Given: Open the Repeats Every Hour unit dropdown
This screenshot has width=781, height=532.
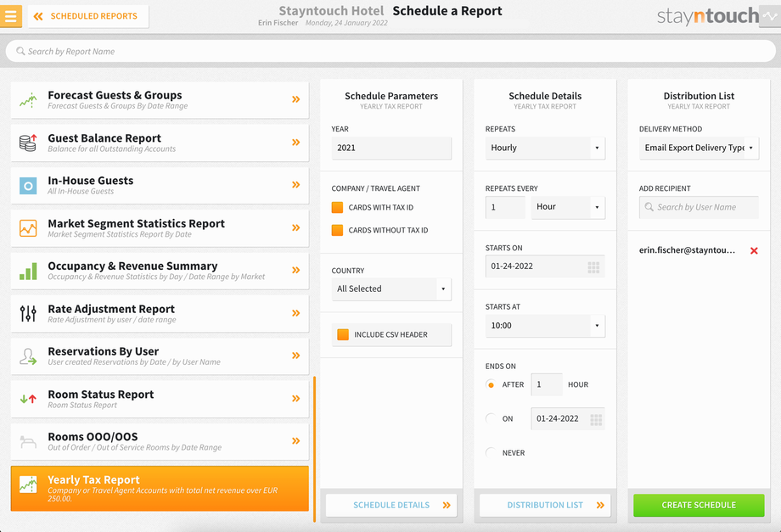Looking at the screenshot, I should (x=568, y=207).
